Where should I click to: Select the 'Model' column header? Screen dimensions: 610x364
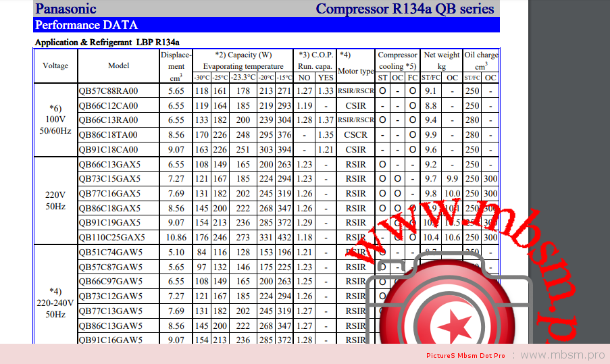[119, 66]
